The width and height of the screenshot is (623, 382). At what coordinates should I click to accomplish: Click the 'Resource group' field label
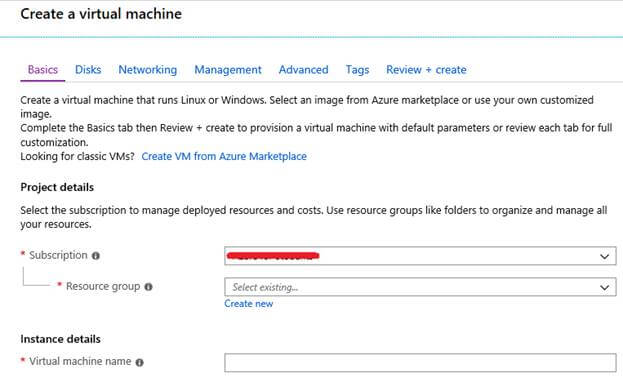coord(103,286)
